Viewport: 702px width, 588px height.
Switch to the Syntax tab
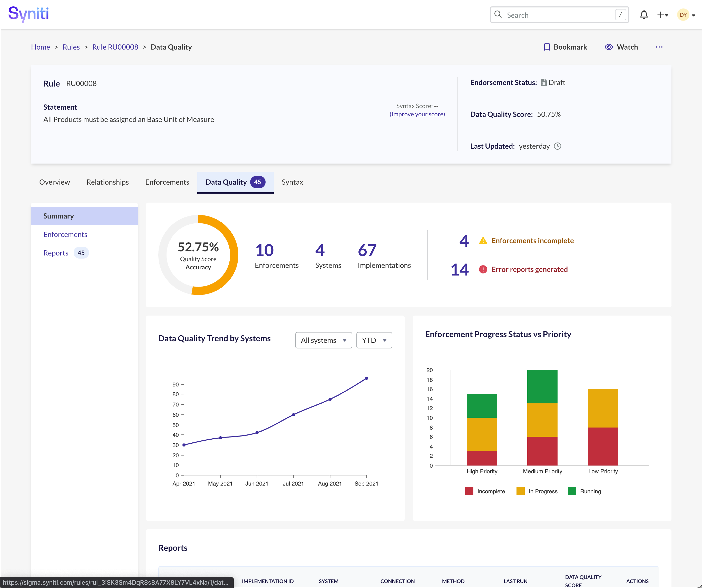point(292,182)
